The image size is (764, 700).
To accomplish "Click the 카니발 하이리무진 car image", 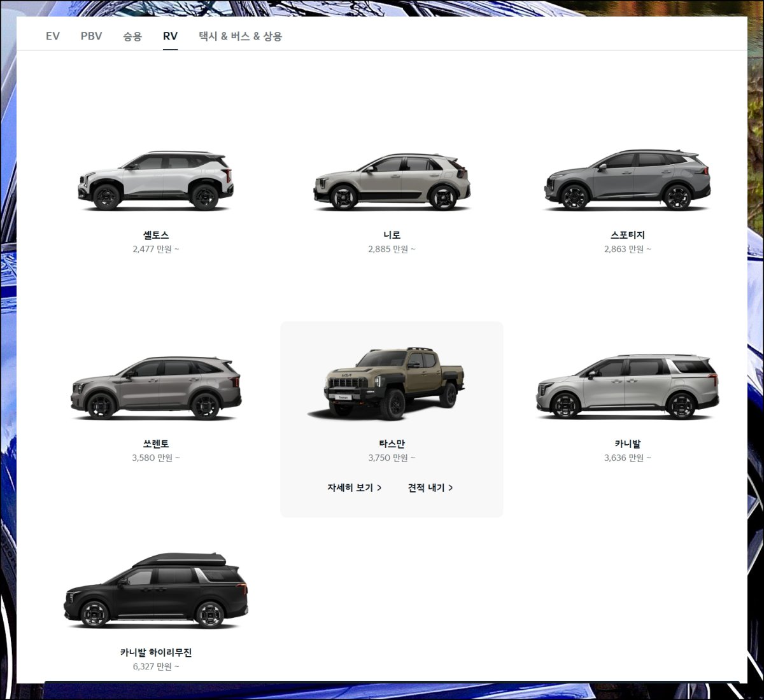I will click(x=156, y=590).
